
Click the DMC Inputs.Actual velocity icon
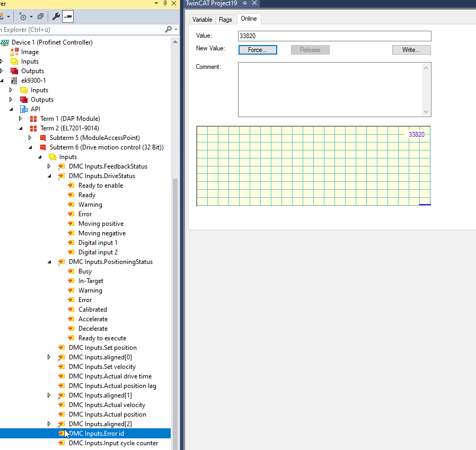tap(61, 405)
